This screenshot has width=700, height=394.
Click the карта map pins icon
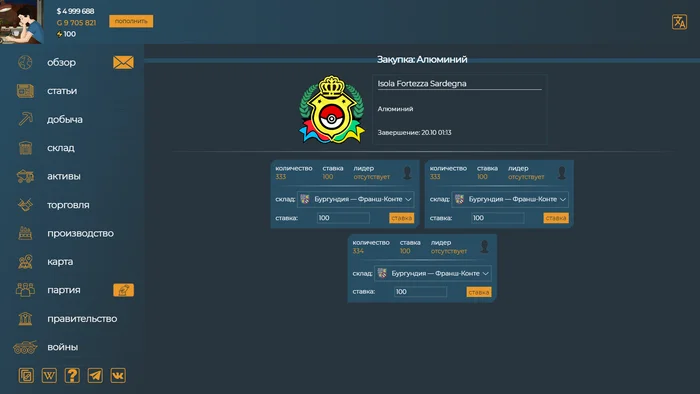click(25, 261)
